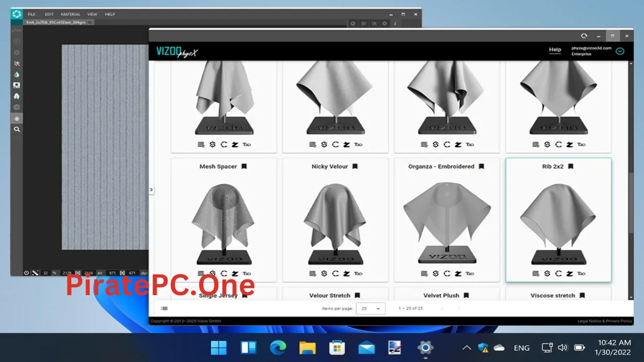Expand the collapsed side panel arrow
644x362 pixels.
point(151,190)
